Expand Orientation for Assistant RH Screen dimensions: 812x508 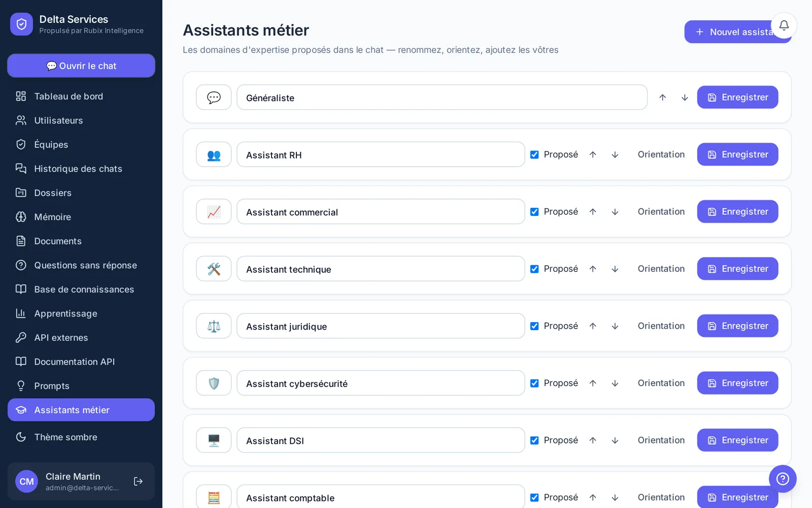coord(661,154)
